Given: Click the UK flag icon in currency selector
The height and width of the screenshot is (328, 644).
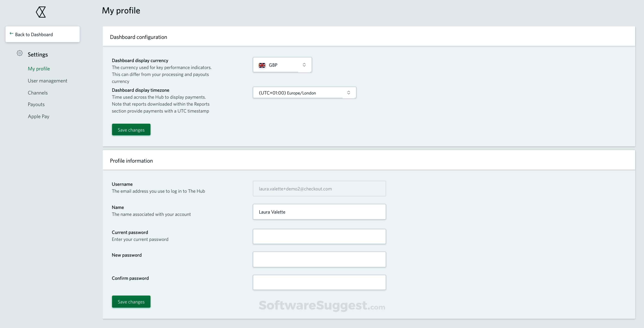Looking at the screenshot, I should tap(262, 65).
